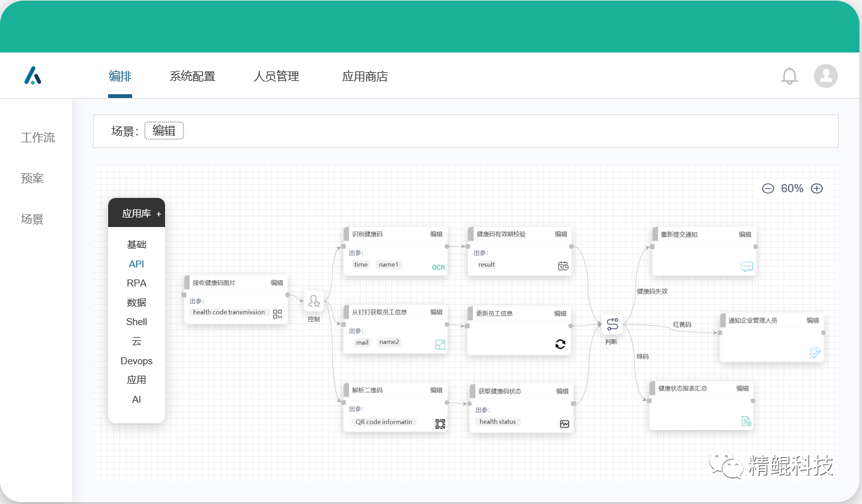
Task: Open the 应用商店 menu item
Action: pos(364,75)
